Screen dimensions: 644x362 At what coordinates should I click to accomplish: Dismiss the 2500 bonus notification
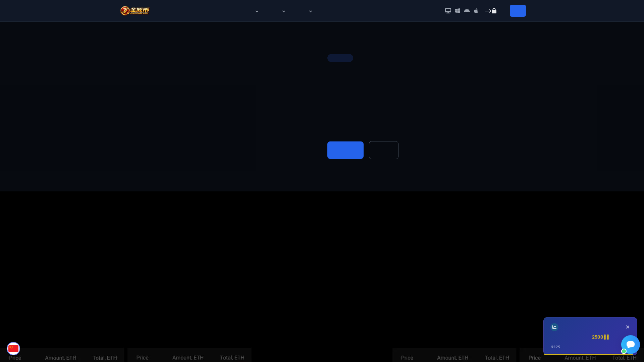click(628, 327)
